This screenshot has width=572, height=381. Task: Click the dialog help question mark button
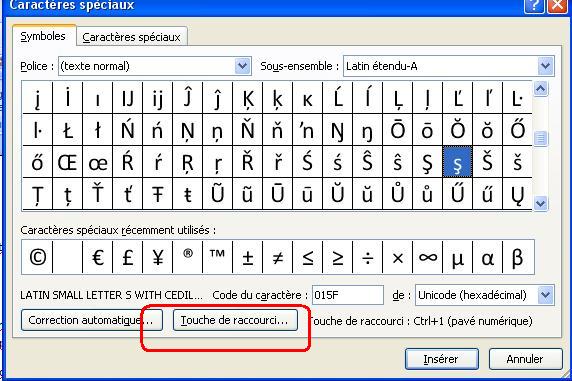(533, 6)
